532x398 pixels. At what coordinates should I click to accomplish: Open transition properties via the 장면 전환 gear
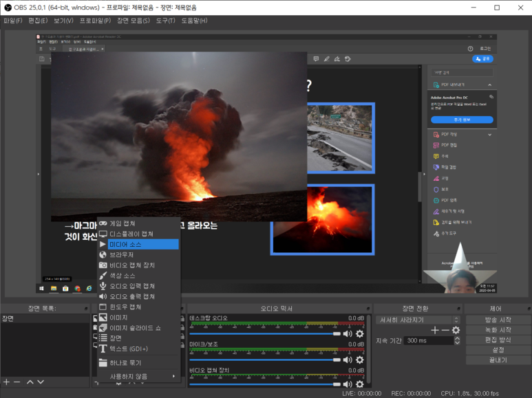[456, 330]
